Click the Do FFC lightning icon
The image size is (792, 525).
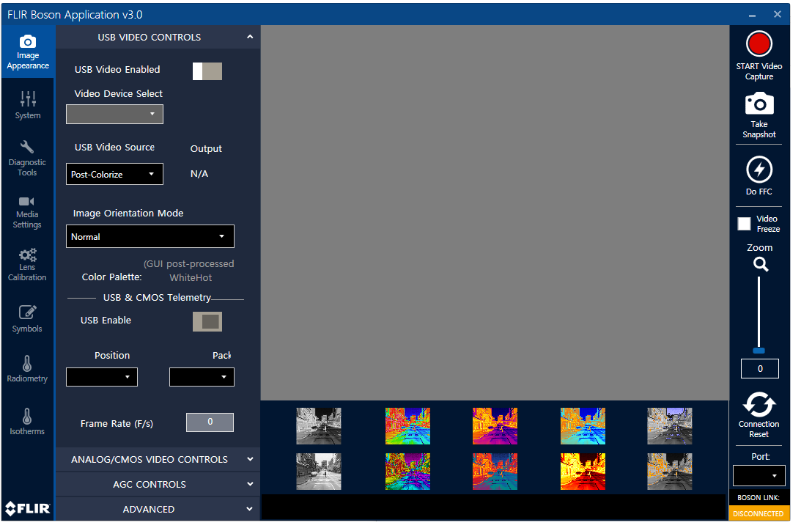pyautogui.click(x=759, y=170)
